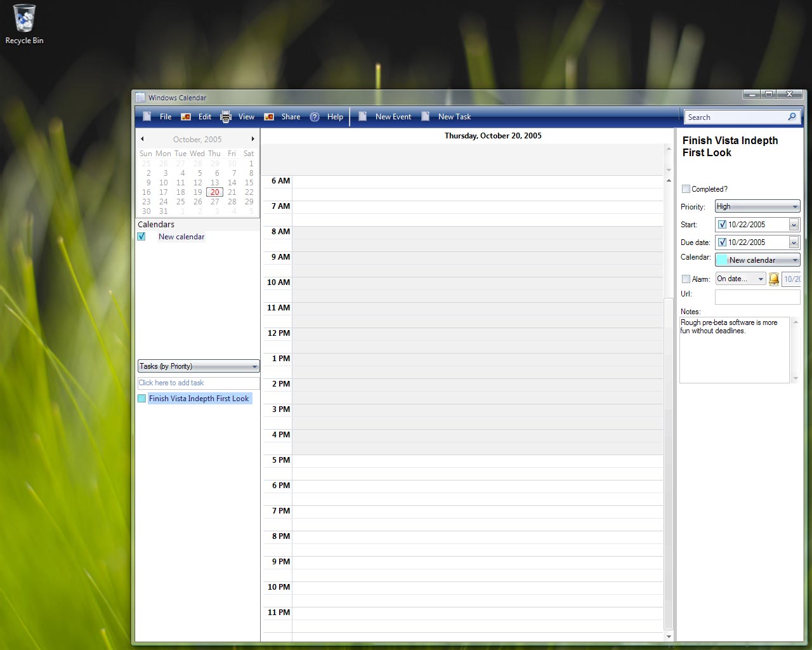The height and width of the screenshot is (650, 812).
Task: Click the Search input field
Action: [735, 117]
